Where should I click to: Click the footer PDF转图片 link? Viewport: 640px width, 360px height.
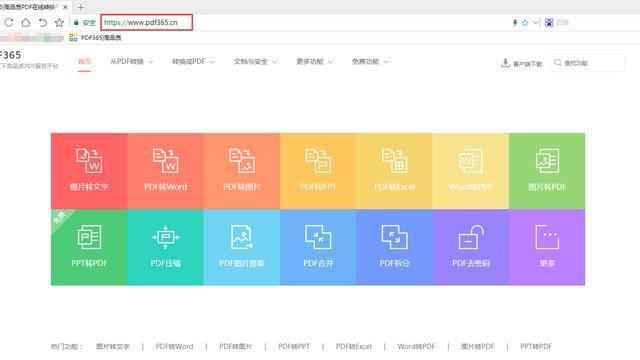tap(236, 347)
